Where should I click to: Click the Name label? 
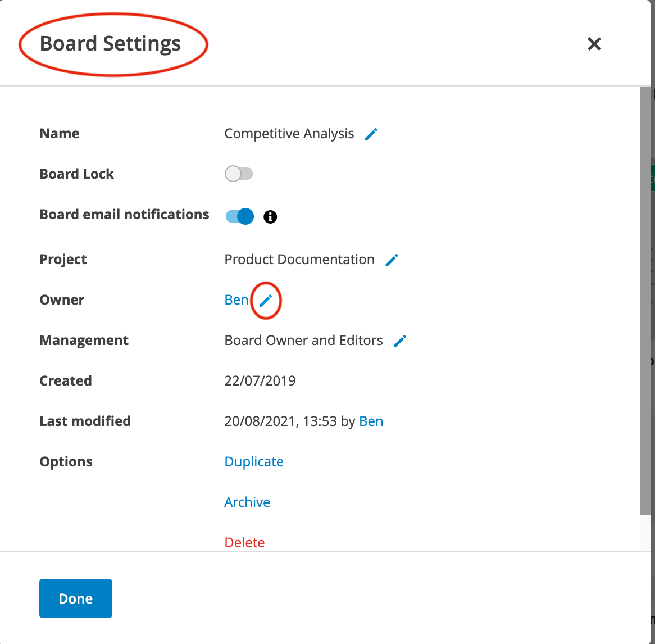(60, 134)
